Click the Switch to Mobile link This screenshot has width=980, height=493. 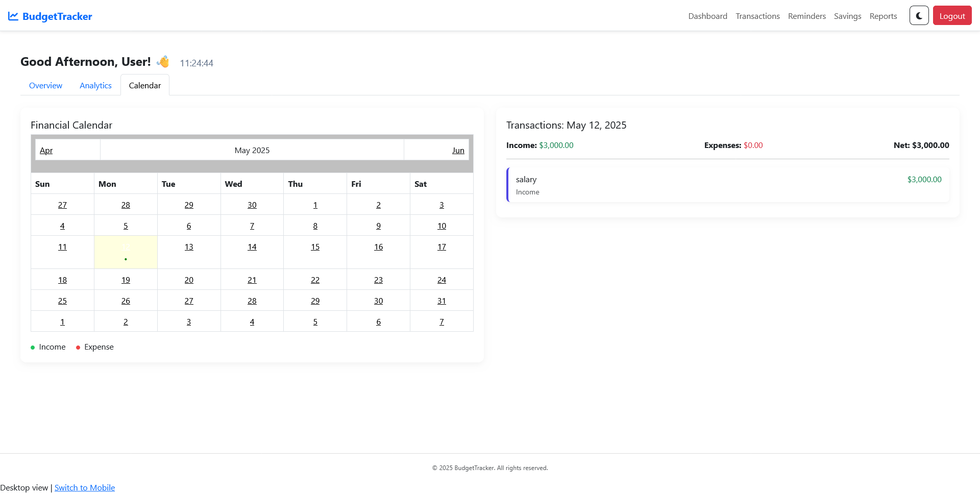[x=85, y=488]
